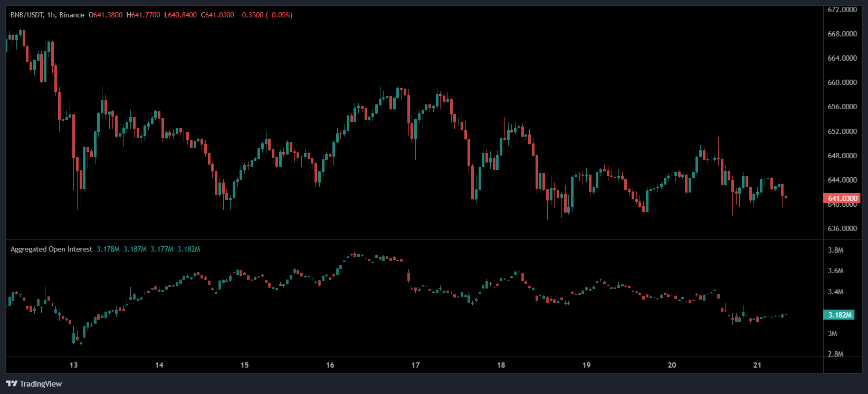Click the 656.0000 price scale label
868x394 pixels.
pos(842,107)
